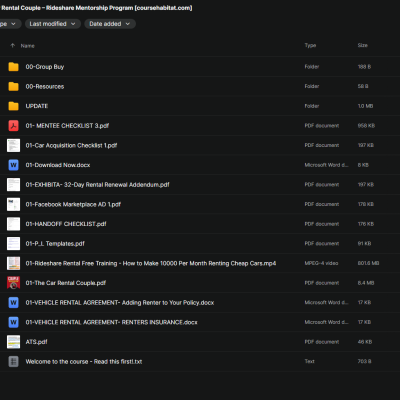Click the Type column header

point(310,45)
